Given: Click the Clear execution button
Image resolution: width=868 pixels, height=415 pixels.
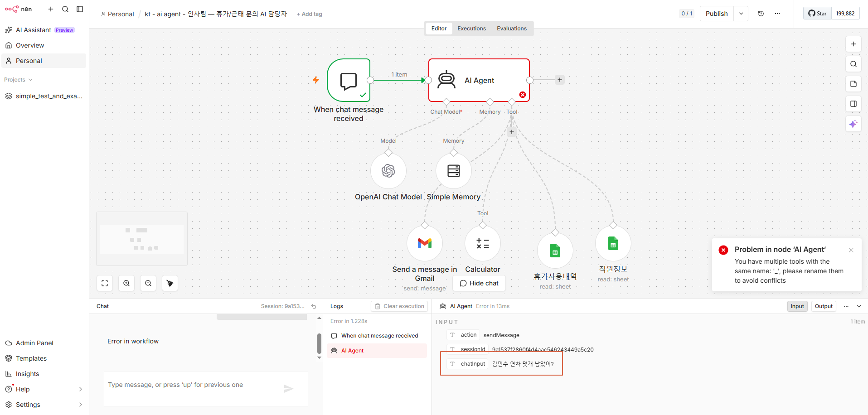Looking at the screenshot, I should tap(399, 306).
